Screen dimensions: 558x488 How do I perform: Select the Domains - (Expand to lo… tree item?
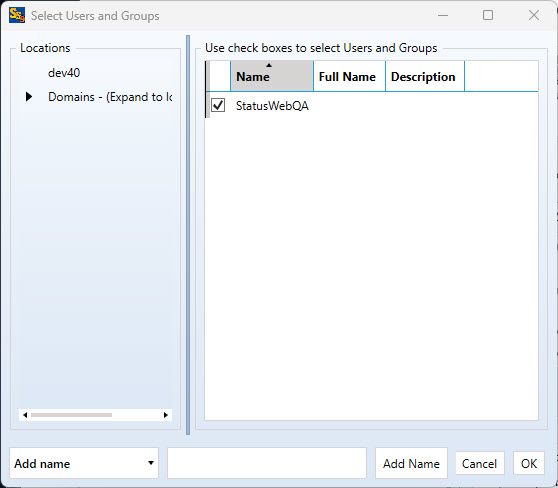pyautogui.click(x=110, y=97)
